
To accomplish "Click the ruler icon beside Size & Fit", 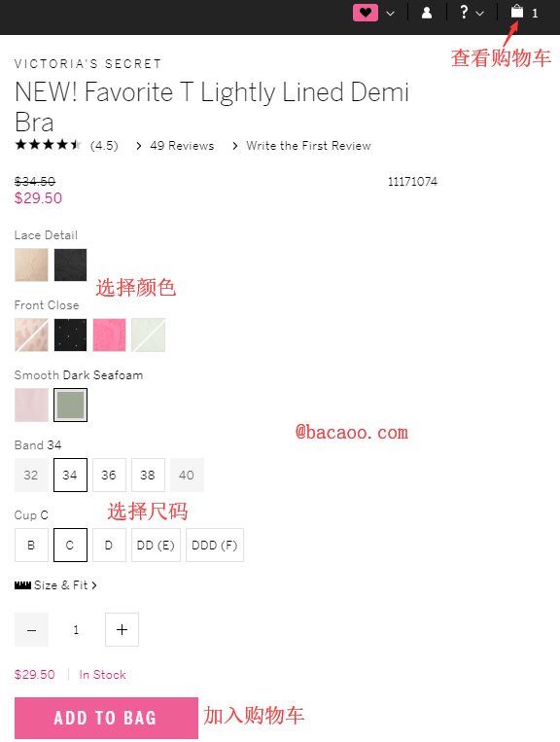I will (22, 585).
